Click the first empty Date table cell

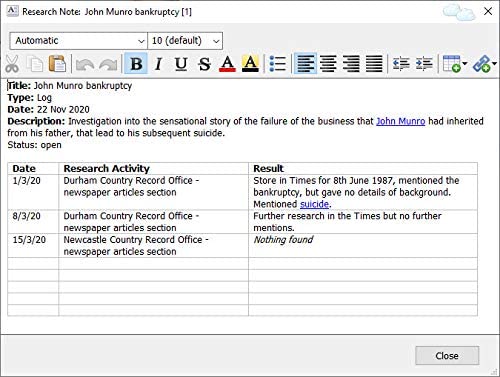pyautogui.click(x=33, y=263)
